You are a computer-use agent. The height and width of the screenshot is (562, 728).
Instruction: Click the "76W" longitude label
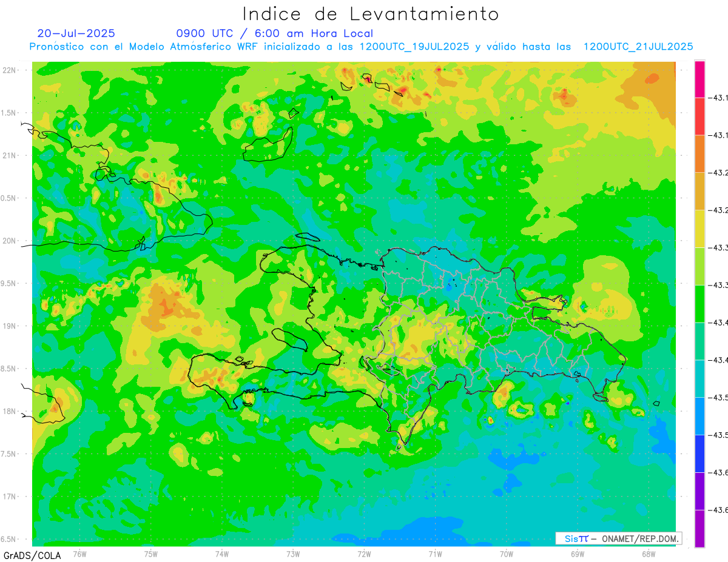pyautogui.click(x=79, y=554)
